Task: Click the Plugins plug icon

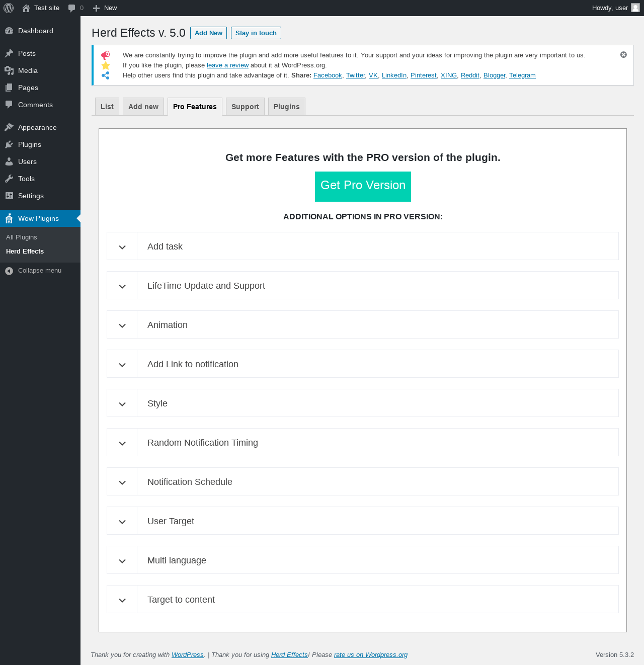Action: click(9, 144)
